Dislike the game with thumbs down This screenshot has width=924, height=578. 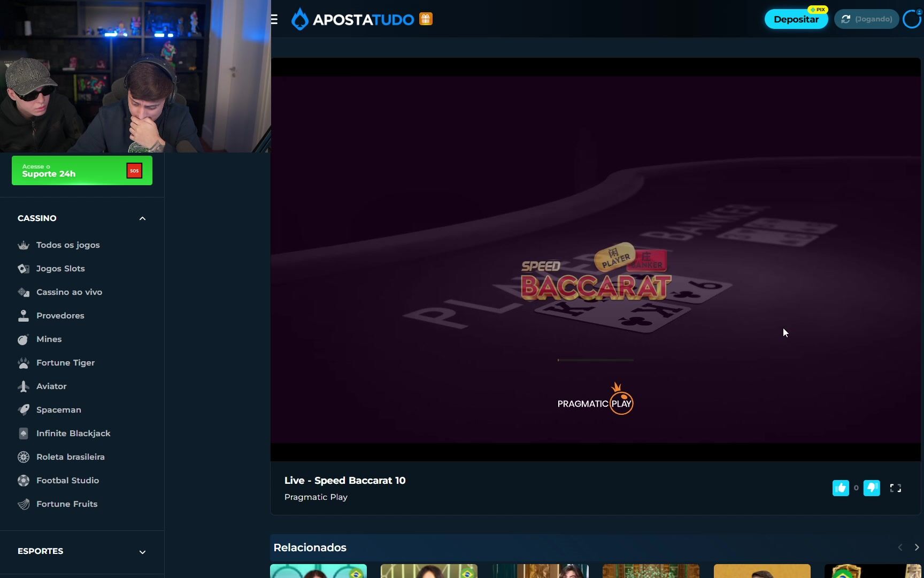[872, 488]
